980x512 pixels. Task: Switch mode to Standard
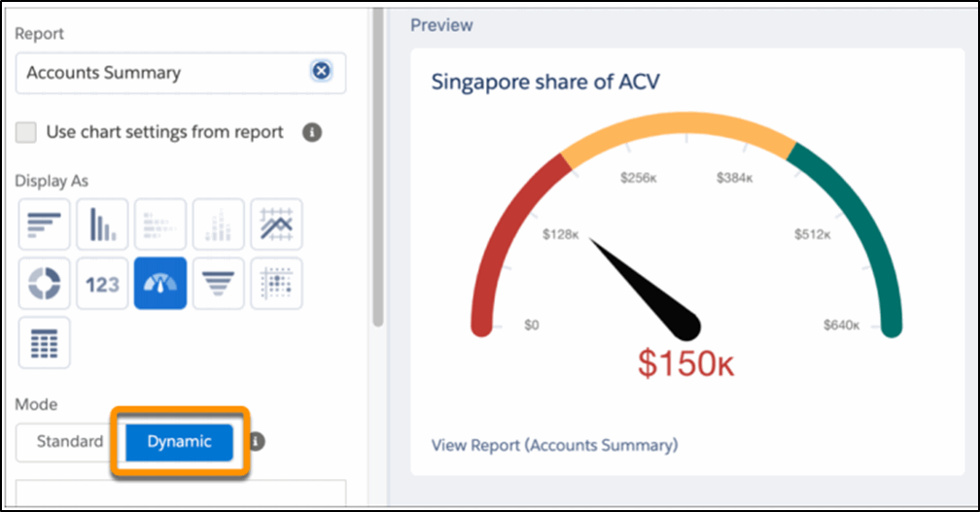click(69, 441)
